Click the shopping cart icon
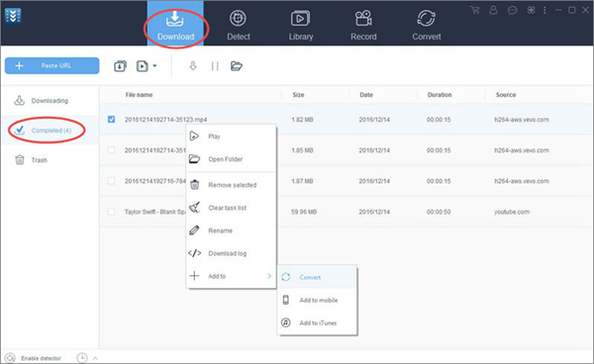This screenshot has width=594, height=364. pyautogui.click(x=474, y=10)
